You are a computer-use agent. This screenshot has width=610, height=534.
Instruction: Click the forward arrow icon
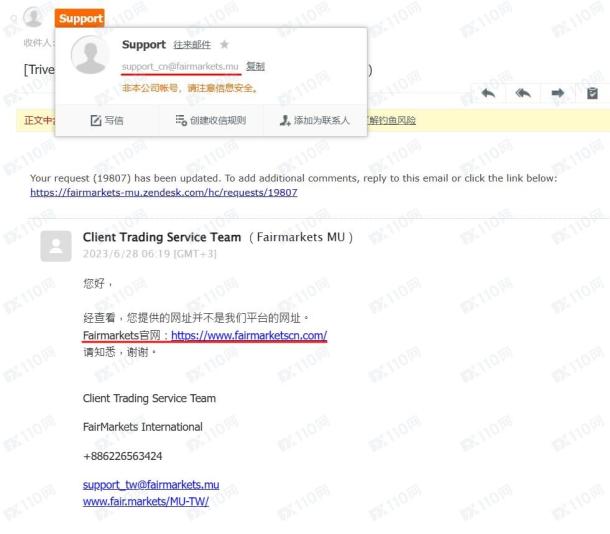[x=557, y=93]
